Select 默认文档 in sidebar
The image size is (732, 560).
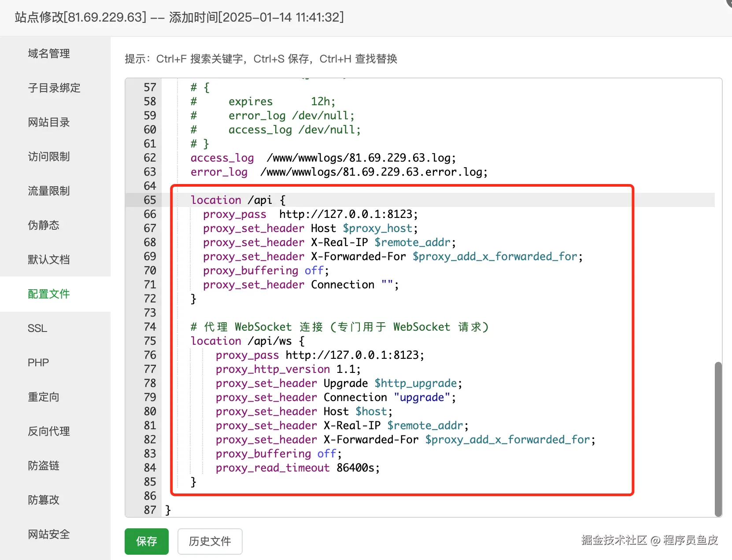[x=49, y=260]
